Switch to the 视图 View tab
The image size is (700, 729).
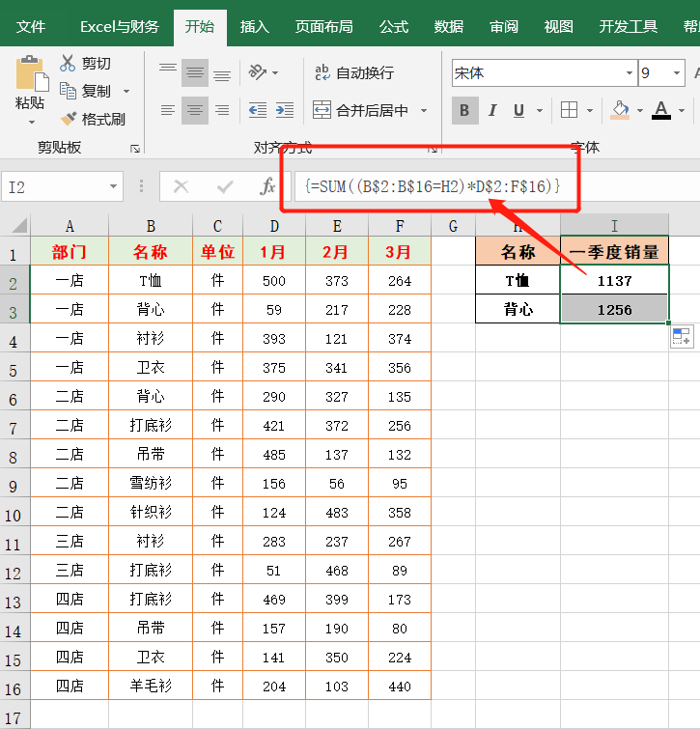pyautogui.click(x=559, y=26)
